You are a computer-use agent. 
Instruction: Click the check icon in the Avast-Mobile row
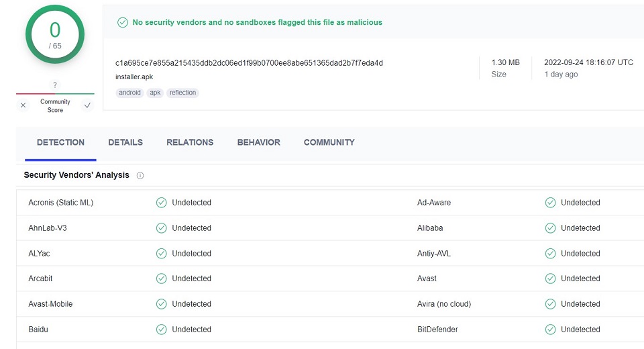[162, 304]
